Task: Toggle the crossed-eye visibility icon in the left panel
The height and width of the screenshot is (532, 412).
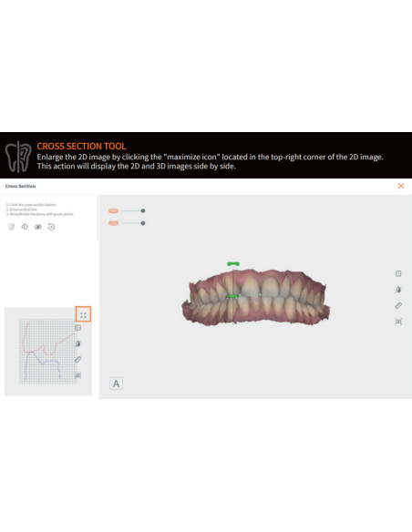Action: [38, 227]
